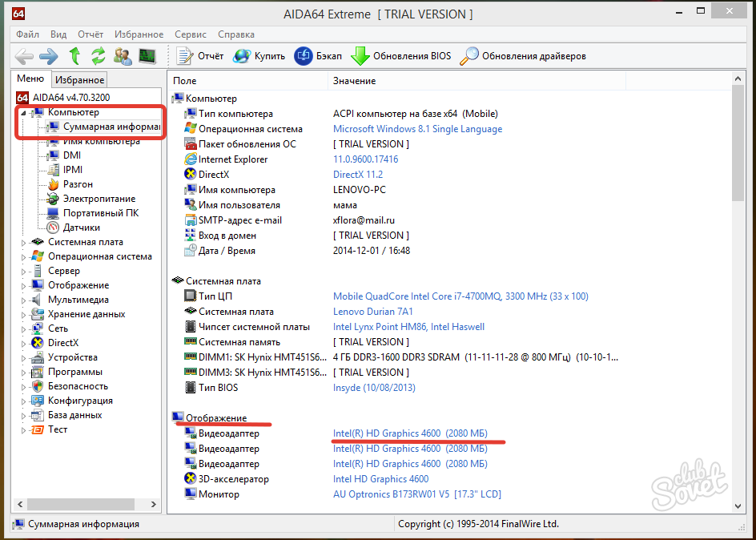Collapse the Компьютер tree node

tap(23, 112)
